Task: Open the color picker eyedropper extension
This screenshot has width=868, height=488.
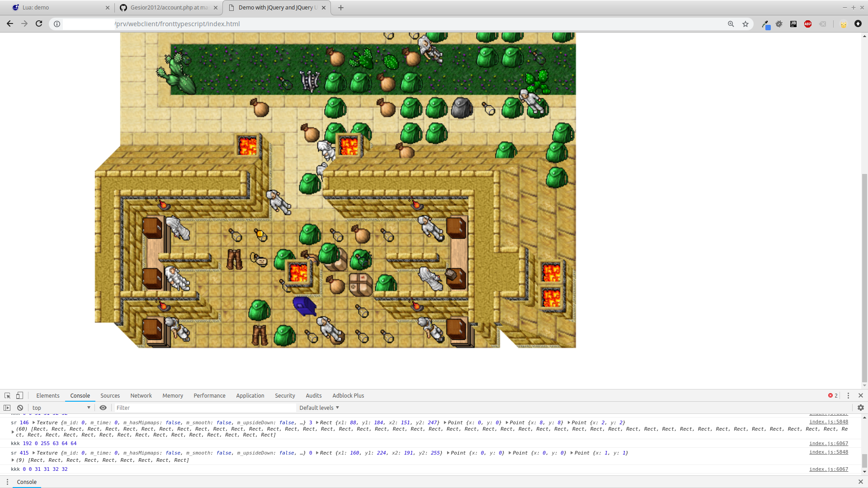Action: pyautogui.click(x=765, y=24)
